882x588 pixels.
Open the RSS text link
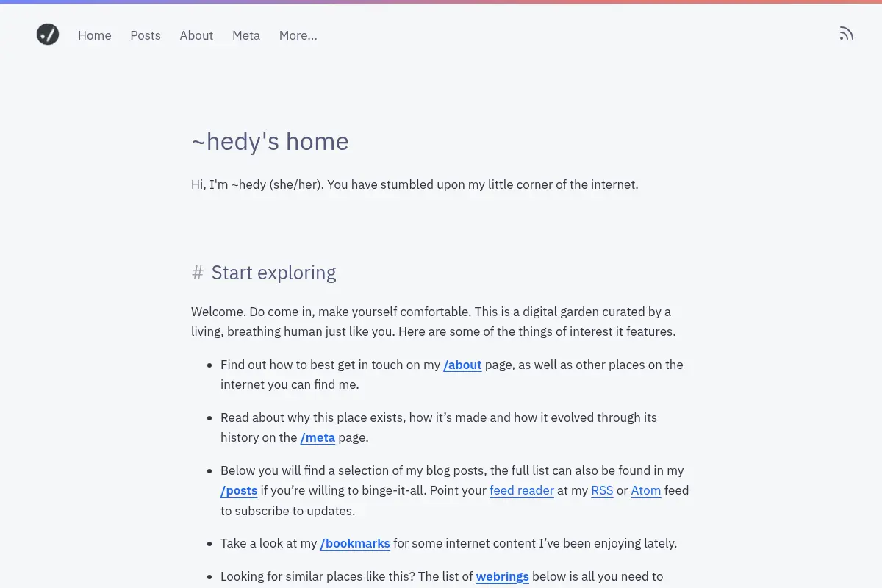tap(602, 490)
